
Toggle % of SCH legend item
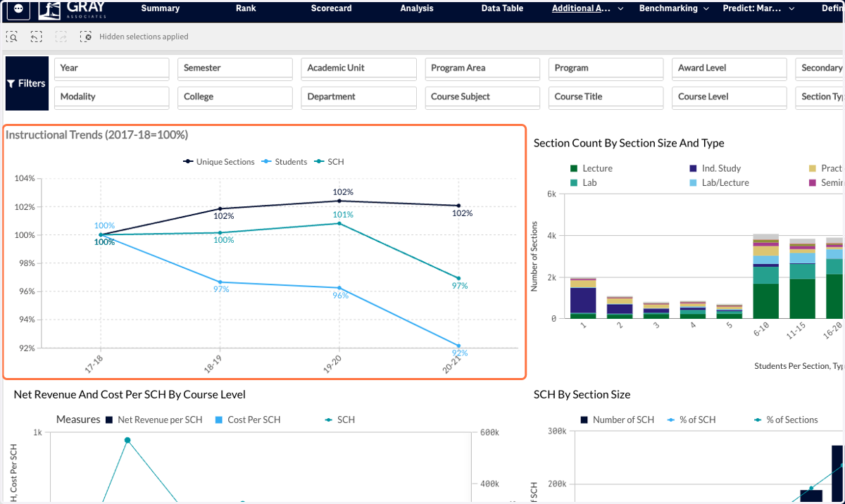coord(691,420)
